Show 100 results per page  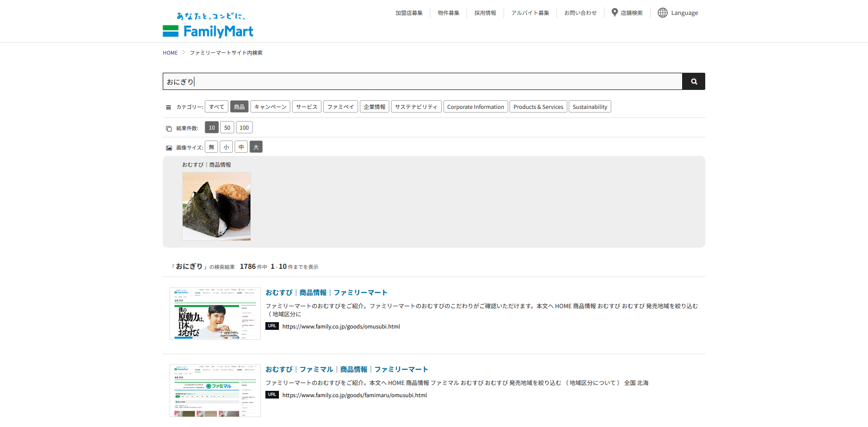tap(244, 127)
